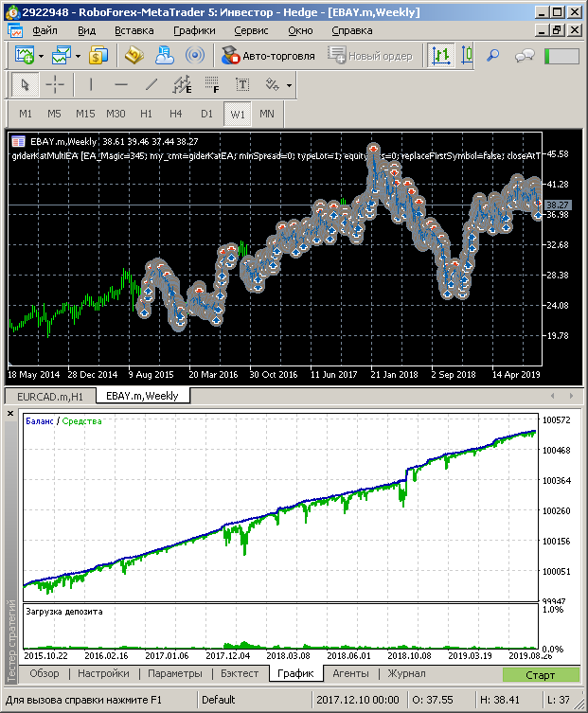Open the Агенты tester tab
Viewport: 588px width, 713px height.
[x=350, y=673]
